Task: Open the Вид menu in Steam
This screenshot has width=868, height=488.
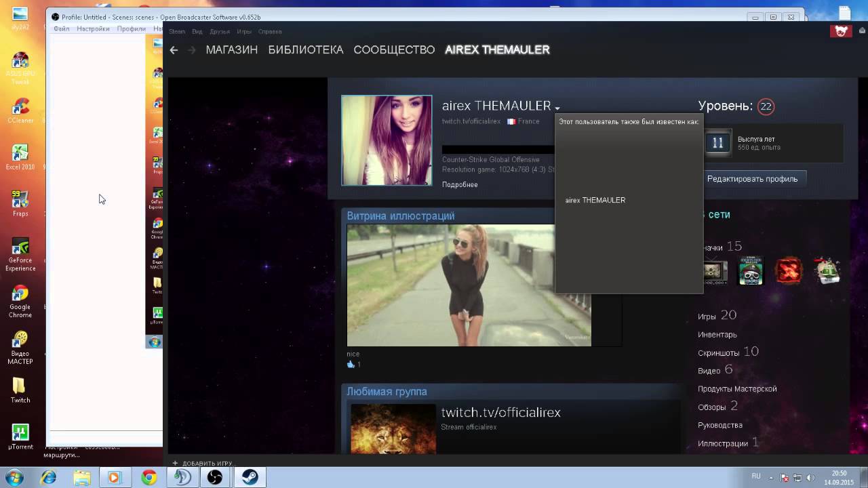Action: (197, 31)
